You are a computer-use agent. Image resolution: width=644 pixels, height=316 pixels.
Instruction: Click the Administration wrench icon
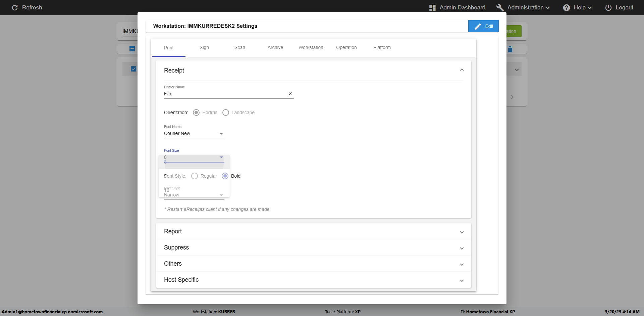pyautogui.click(x=500, y=7)
